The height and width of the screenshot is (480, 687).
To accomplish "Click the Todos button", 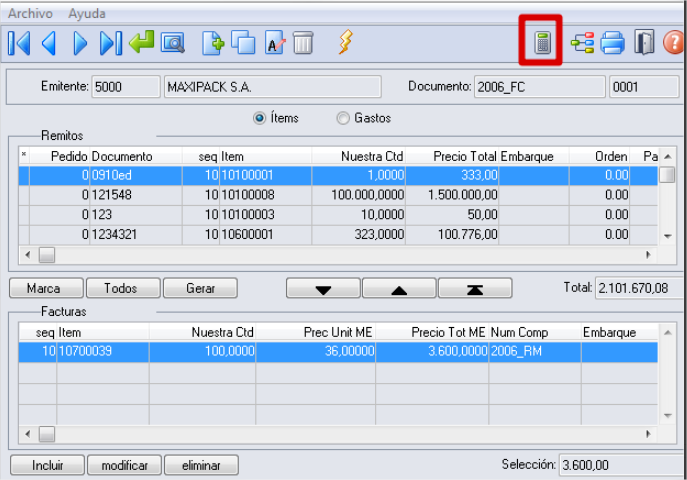I will [123, 288].
